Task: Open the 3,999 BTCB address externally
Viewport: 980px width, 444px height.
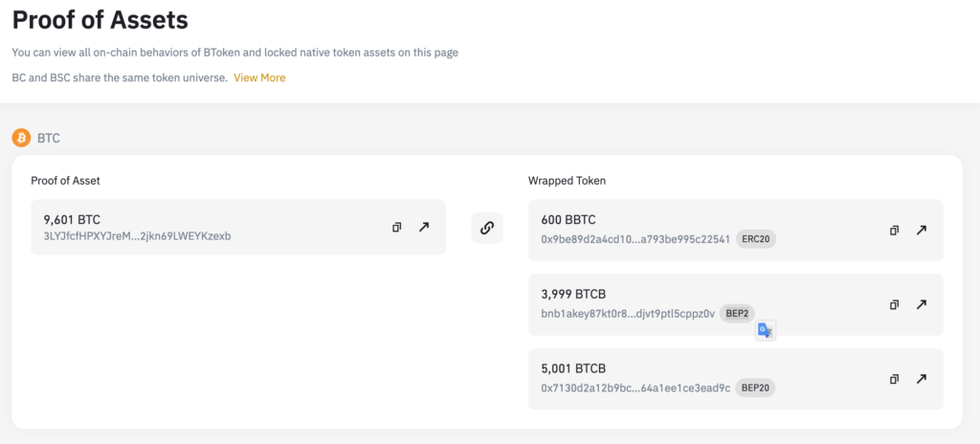Action: [x=922, y=304]
